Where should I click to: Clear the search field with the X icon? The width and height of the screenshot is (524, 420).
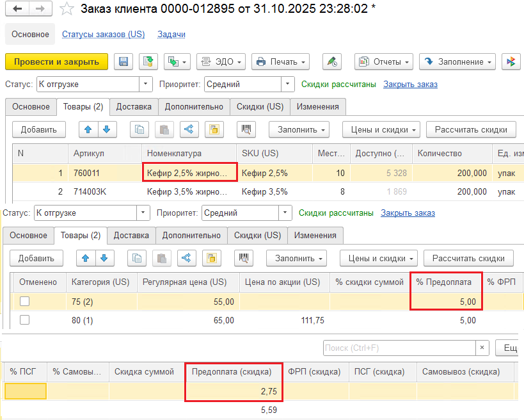tap(484, 348)
